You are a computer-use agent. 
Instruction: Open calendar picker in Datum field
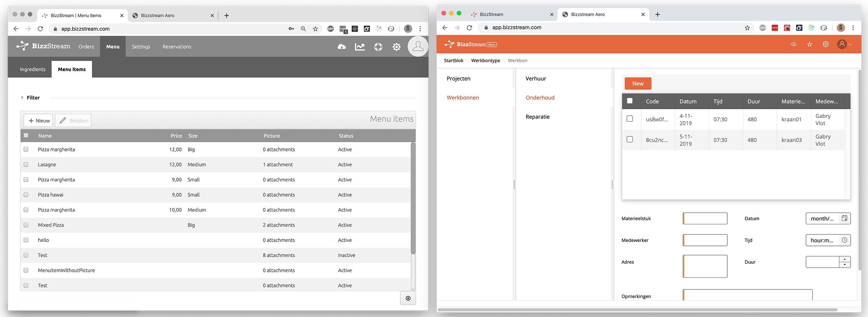pos(845,218)
